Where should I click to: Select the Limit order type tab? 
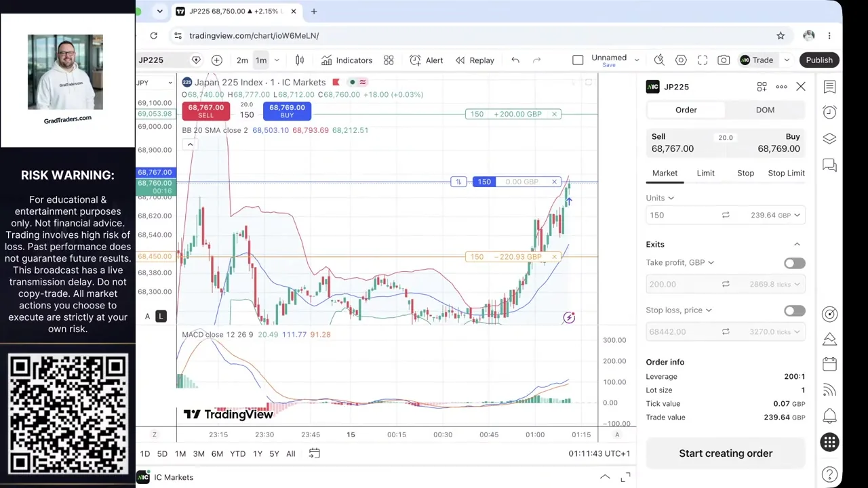[705, 174]
